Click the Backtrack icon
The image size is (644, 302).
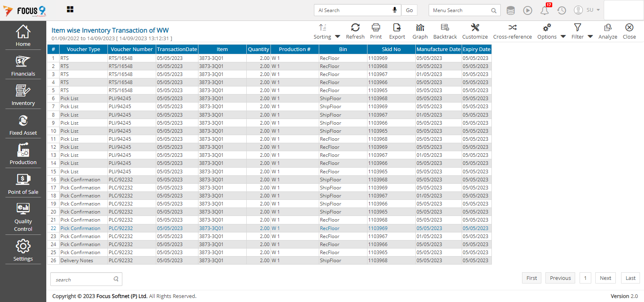(445, 27)
